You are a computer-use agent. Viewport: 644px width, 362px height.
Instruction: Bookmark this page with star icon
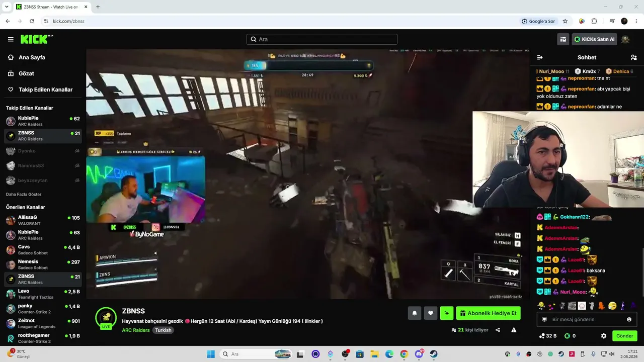click(x=565, y=21)
